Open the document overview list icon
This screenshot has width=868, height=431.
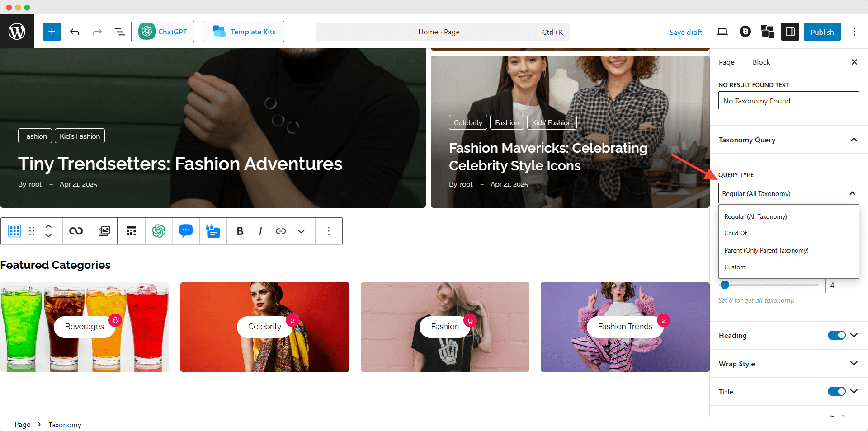click(119, 32)
